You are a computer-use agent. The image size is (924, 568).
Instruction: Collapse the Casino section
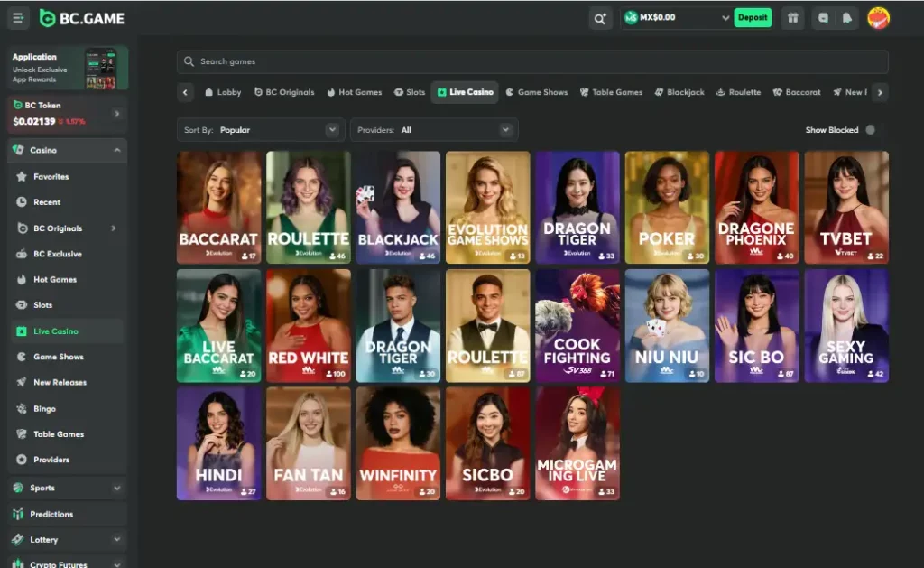(117, 151)
